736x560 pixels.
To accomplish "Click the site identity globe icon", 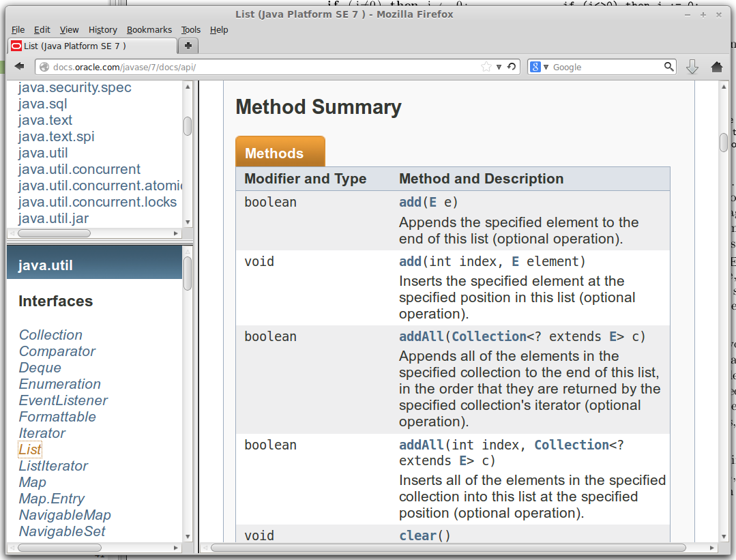I will coord(44,67).
